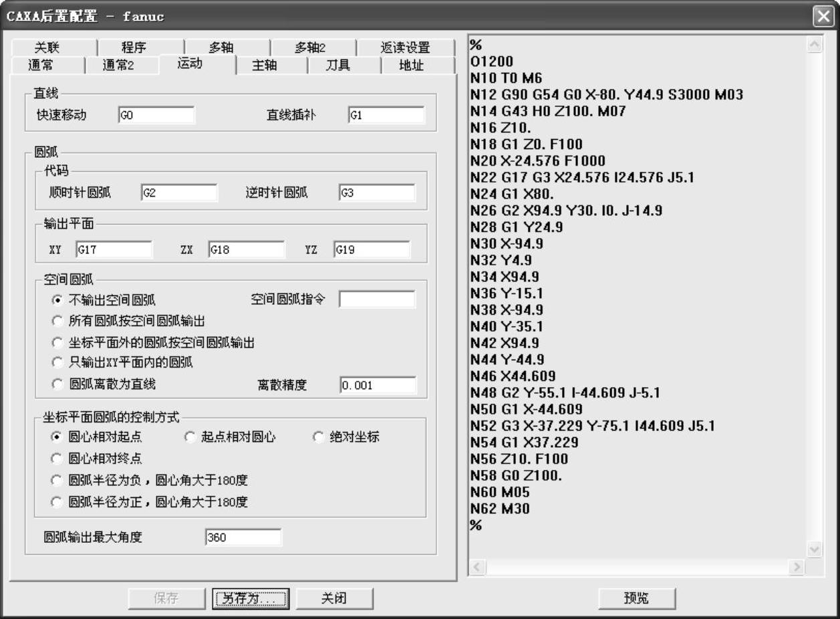Enable 圆弧离散为直线 radio button
The width and height of the screenshot is (840, 619).
tap(57, 384)
